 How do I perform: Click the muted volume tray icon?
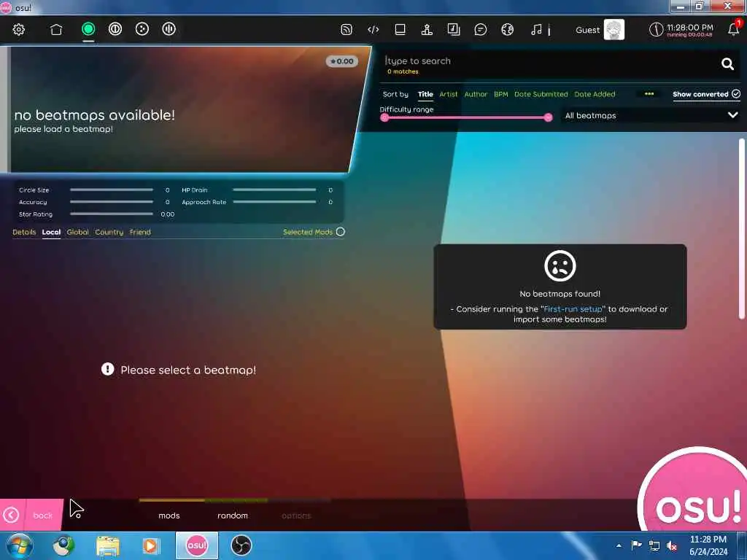tap(672, 545)
